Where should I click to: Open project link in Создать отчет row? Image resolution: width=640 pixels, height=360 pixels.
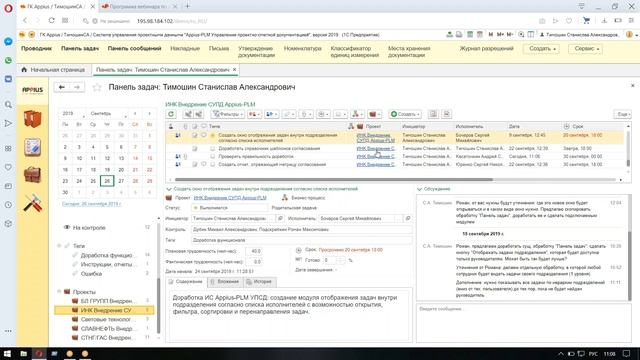point(376,164)
